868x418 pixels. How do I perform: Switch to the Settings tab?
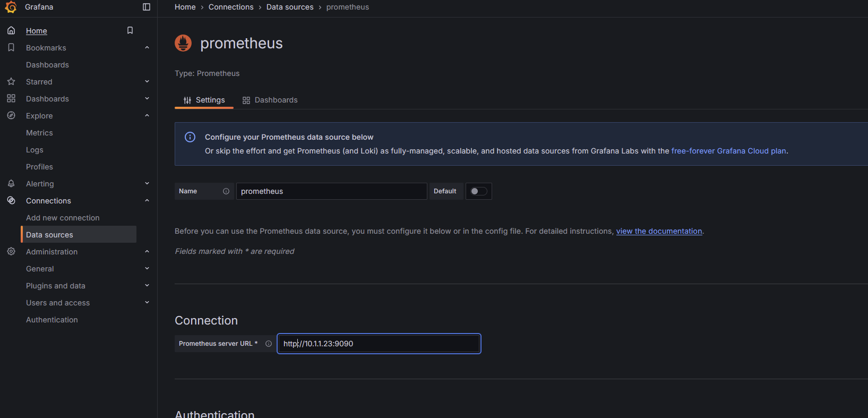click(204, 100)
